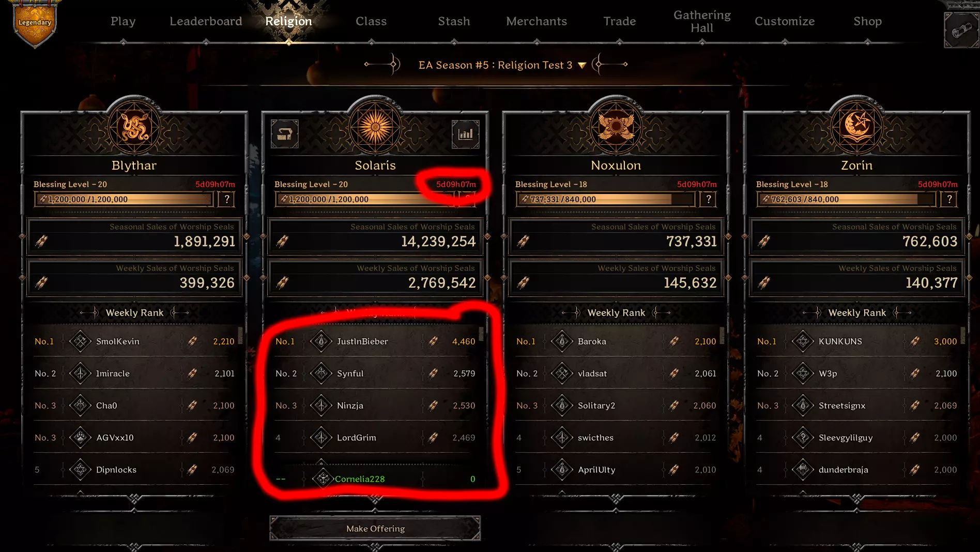The image size is (980, 552).
Task: Click the Noxulon winged emblem icon
Action: point(616,127)
